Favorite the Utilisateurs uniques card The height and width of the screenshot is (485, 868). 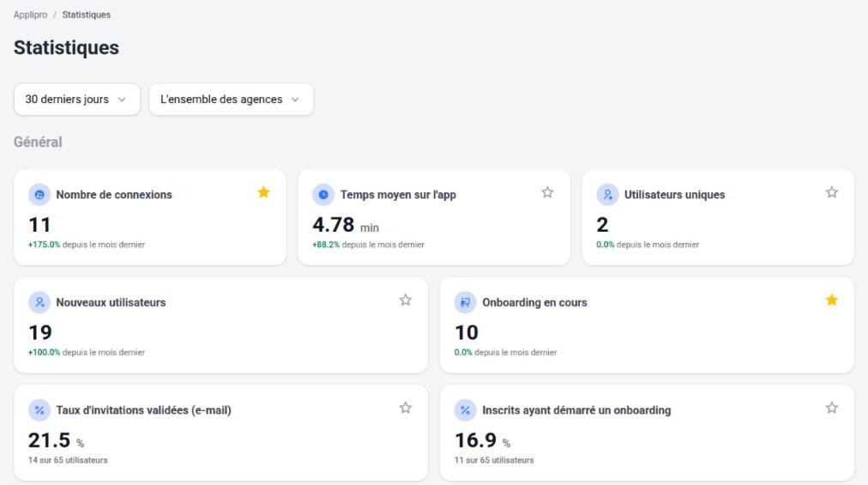(831, 192)
